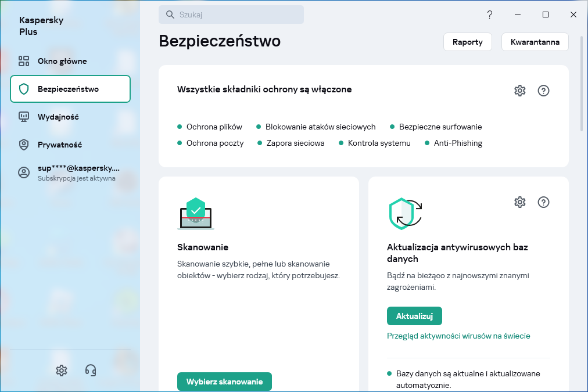Open the Wydajność section
Screen dimensions: 588x392
click(58, 117)
